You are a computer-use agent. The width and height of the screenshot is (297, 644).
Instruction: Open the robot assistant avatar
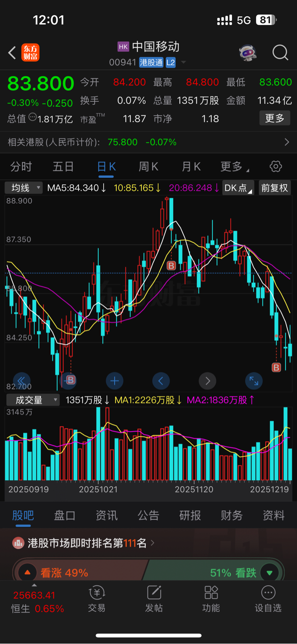tap(248, 52)
